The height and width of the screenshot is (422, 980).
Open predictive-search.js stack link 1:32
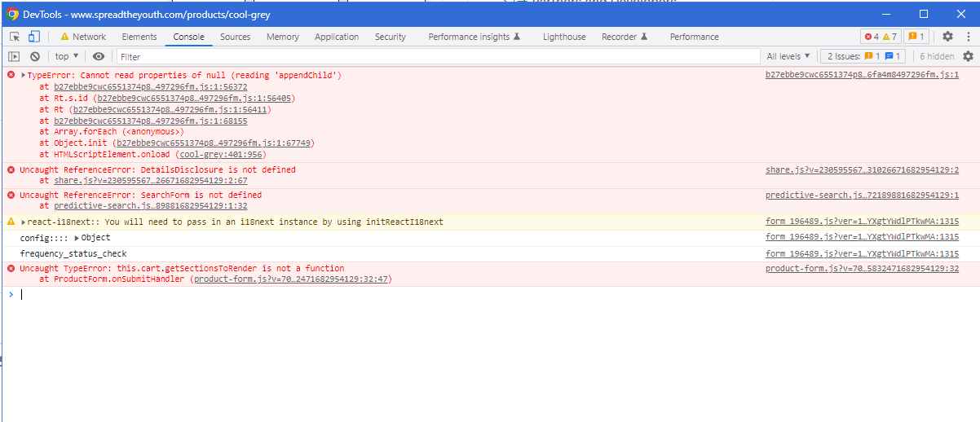click(151, 206)
